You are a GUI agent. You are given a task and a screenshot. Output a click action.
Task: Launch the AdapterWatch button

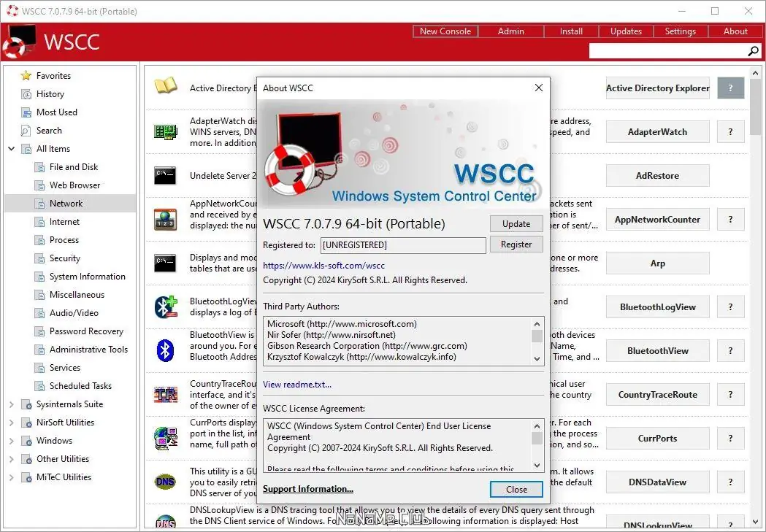coord(657,132)
